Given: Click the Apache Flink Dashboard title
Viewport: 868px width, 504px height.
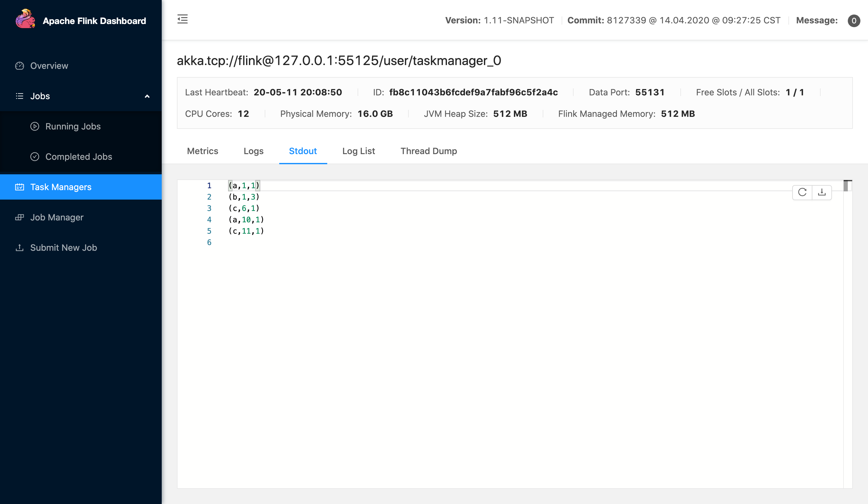Looking at the screenshot, I should coord(94,21).
